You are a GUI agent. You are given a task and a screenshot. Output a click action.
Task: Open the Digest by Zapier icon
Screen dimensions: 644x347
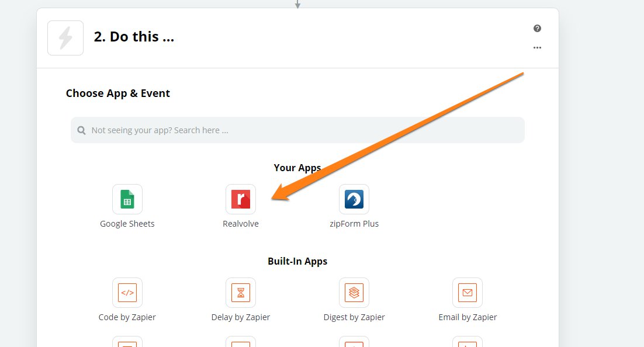354,293
